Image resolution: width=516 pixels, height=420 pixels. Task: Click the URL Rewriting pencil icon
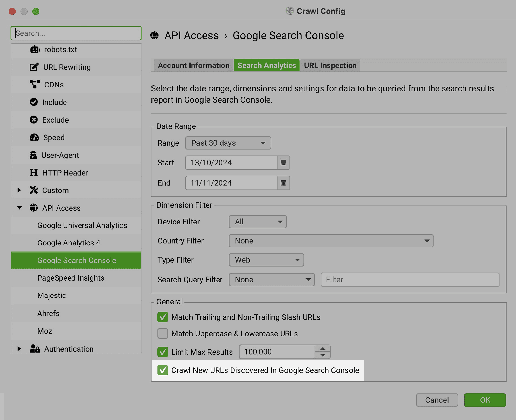click(x=34, y=67)
